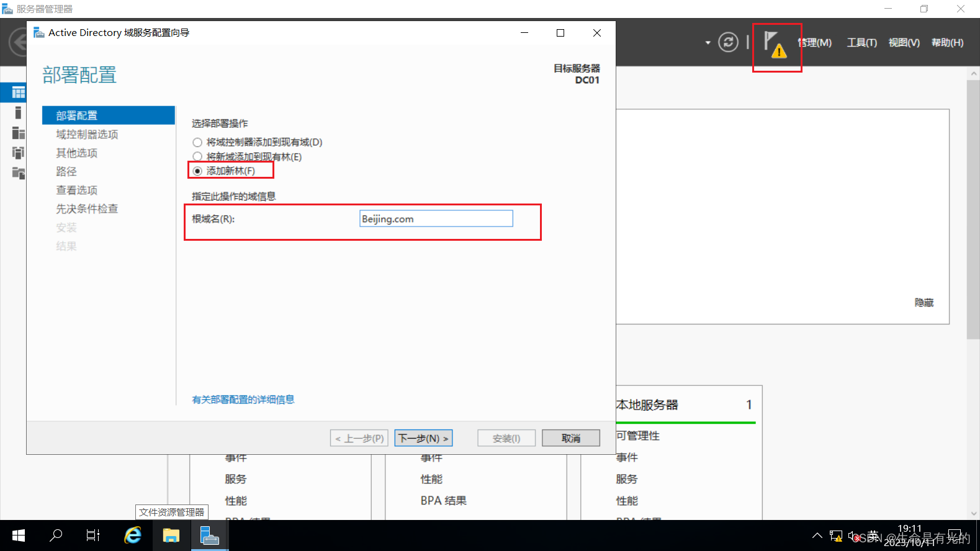Image resolution: width=980 pixels, height=551 pixels.
Task: Open the Help menu in Server Manager
Action: [x=948, y=43]
